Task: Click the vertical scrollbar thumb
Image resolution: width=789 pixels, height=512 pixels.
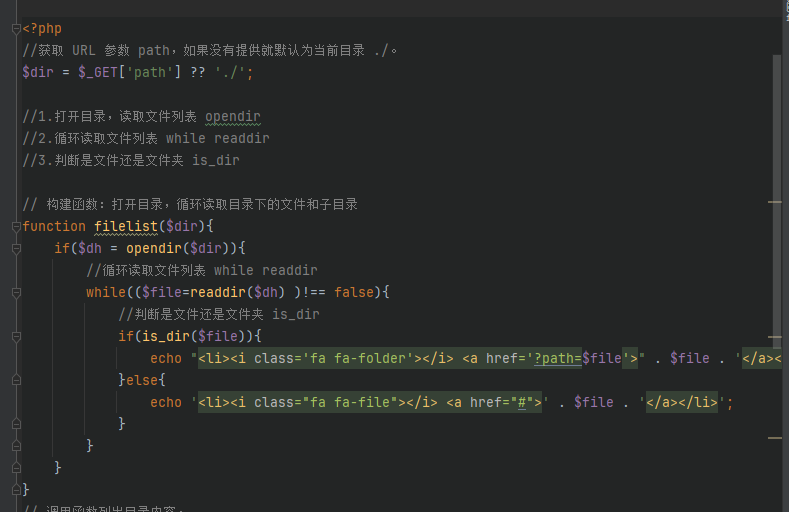Action: [x=777, y=200]
